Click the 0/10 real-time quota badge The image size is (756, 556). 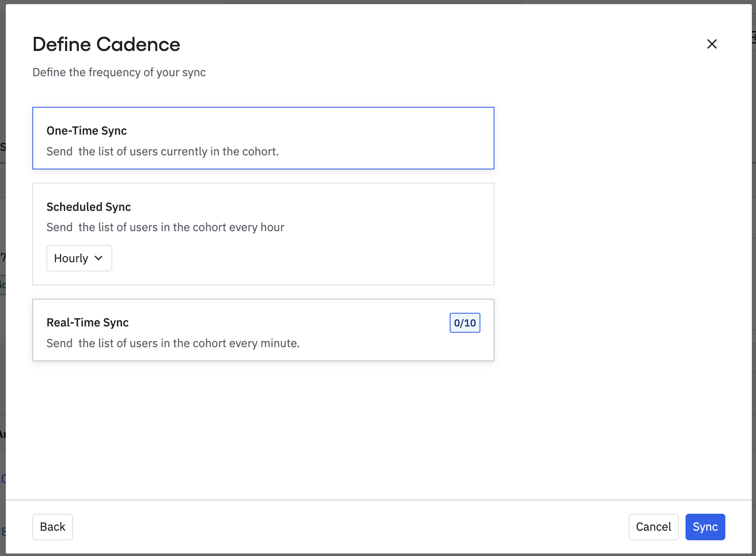coord(465,323)
